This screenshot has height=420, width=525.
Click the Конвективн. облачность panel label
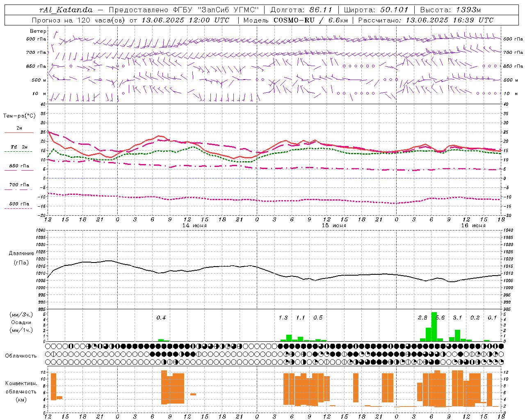coord(21,388)
